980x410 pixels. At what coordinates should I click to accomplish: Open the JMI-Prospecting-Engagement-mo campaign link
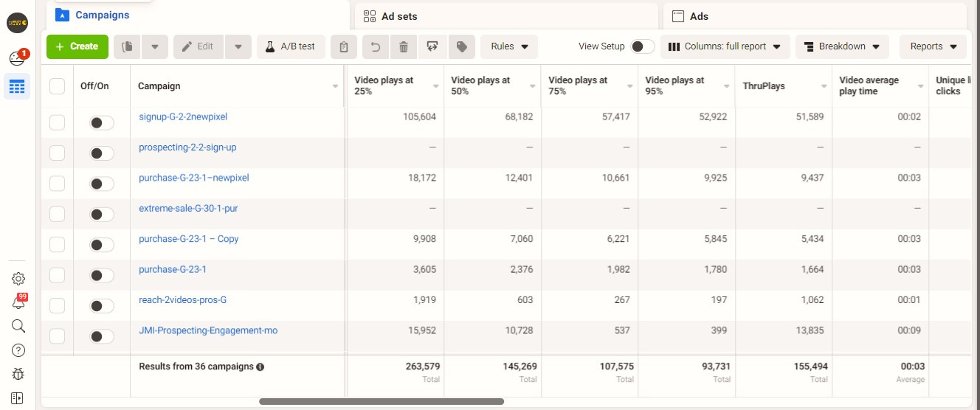pos(208,330)
